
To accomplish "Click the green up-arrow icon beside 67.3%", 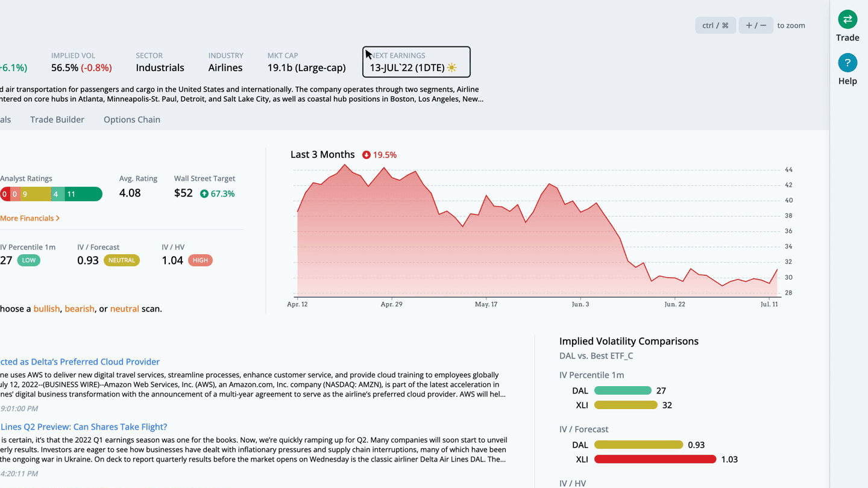I will (204, 193).
